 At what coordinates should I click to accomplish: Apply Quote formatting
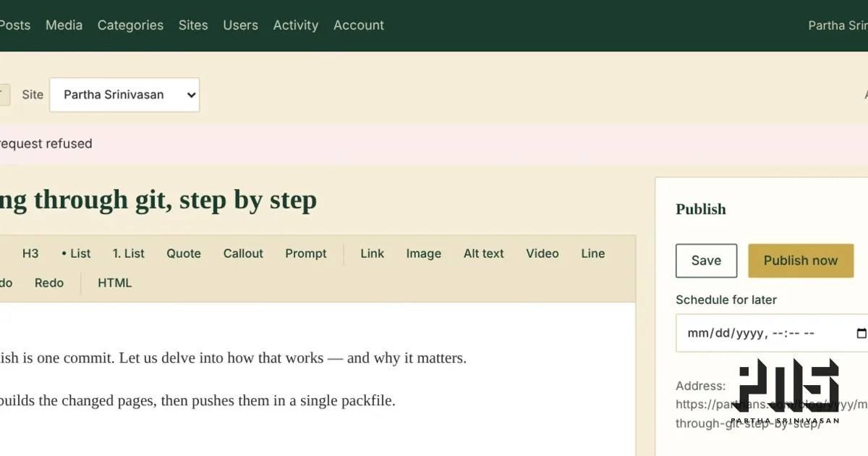click(184, 253)
